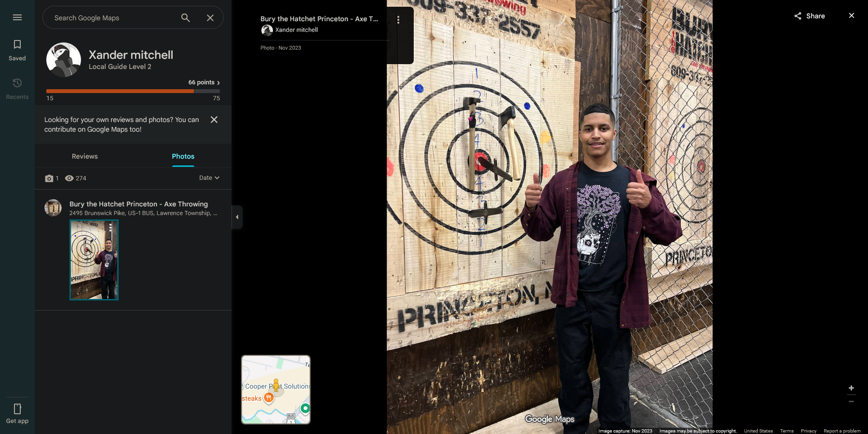The height and width of the screenshot is (434, 868).
Task: Zoom in on the photo
Action: coord(852,388)
